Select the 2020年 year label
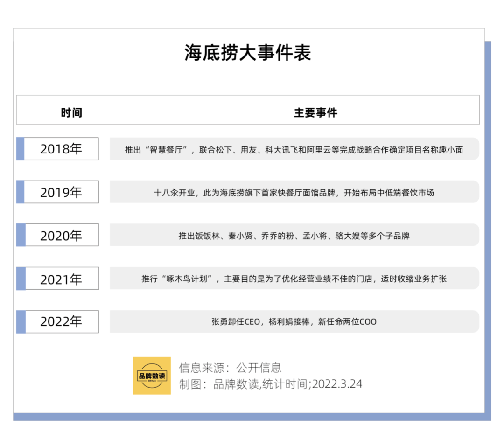The image size is (504, 446). click(x=61, y=235)
